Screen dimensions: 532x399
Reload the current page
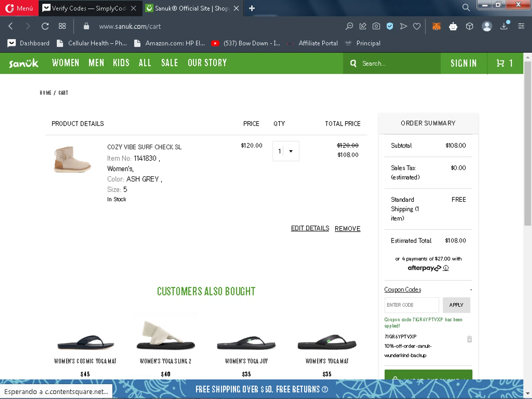(45, 26)
